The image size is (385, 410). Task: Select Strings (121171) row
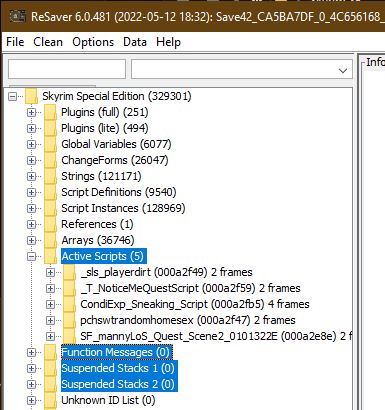[x=101, y=176]
